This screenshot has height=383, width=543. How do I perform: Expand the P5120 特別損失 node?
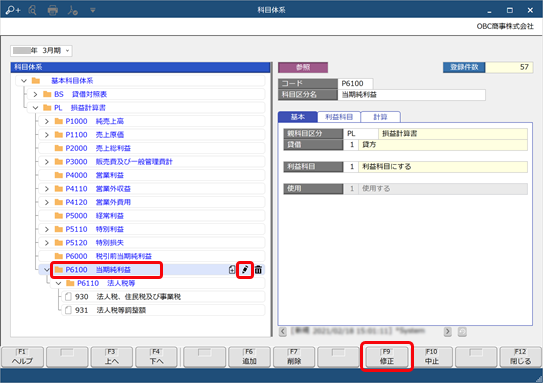click(x=47, y=243)
